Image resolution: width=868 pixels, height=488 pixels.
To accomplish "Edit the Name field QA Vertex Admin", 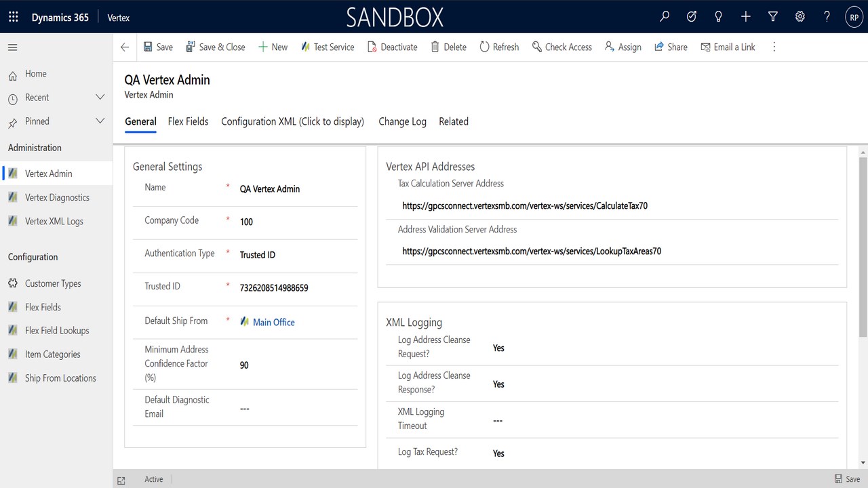I will (297, 189).
